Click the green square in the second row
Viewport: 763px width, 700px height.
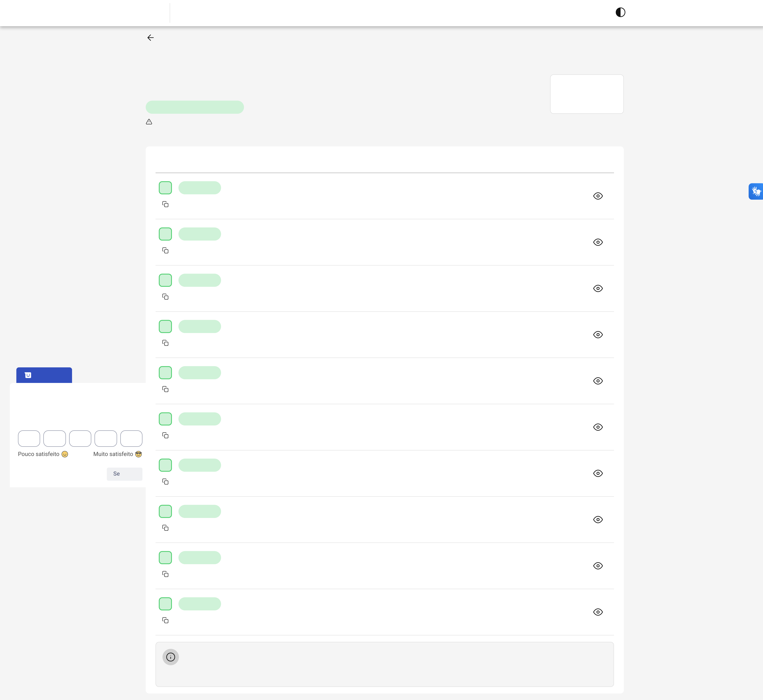click(165, 234)
